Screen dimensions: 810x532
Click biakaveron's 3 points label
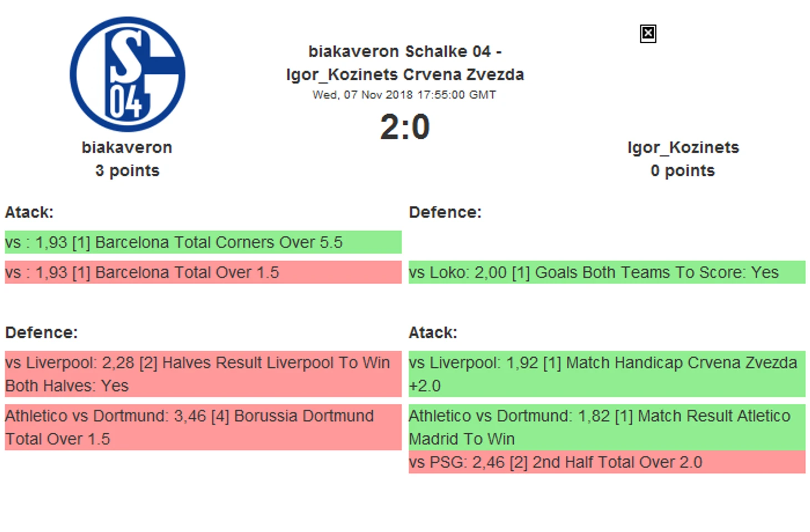(x=127, y=171)
